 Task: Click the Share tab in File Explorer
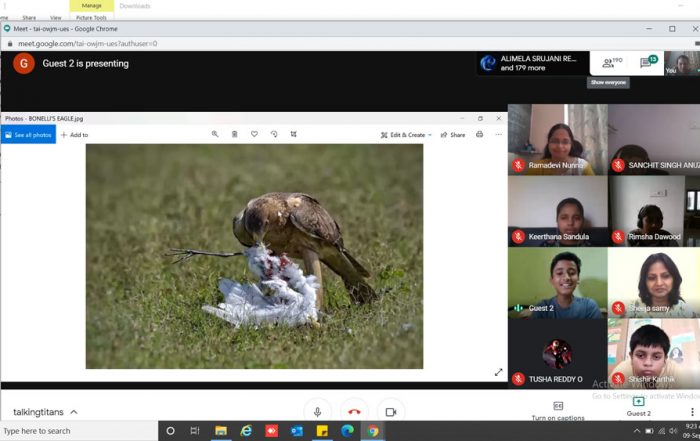click(29, 17)
